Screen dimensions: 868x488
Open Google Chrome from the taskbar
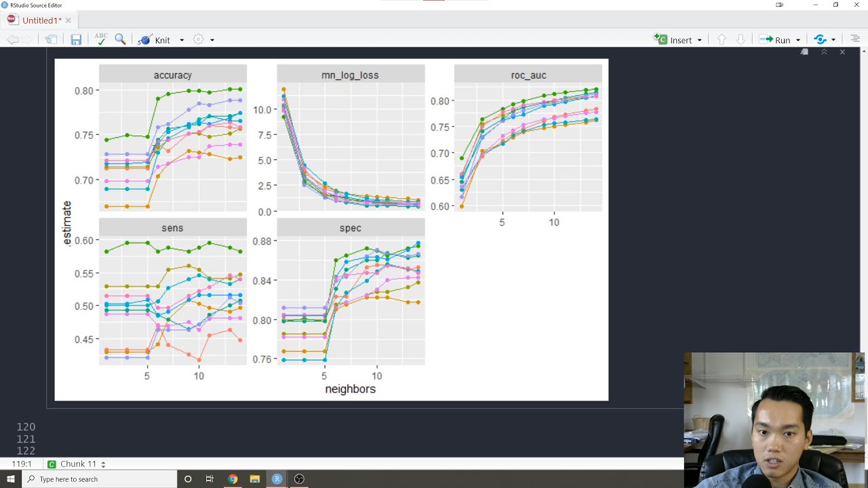click(233, 479)
